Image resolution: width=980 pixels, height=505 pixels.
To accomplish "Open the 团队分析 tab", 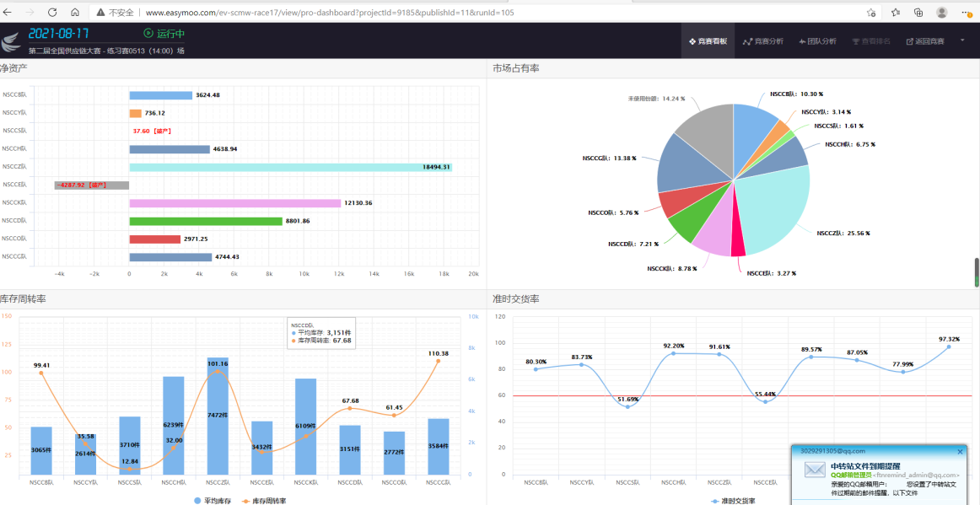I will (817, 41).
